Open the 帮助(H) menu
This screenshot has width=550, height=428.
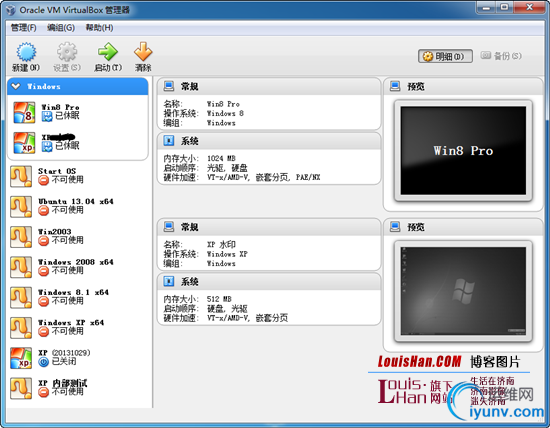(99, 28)
